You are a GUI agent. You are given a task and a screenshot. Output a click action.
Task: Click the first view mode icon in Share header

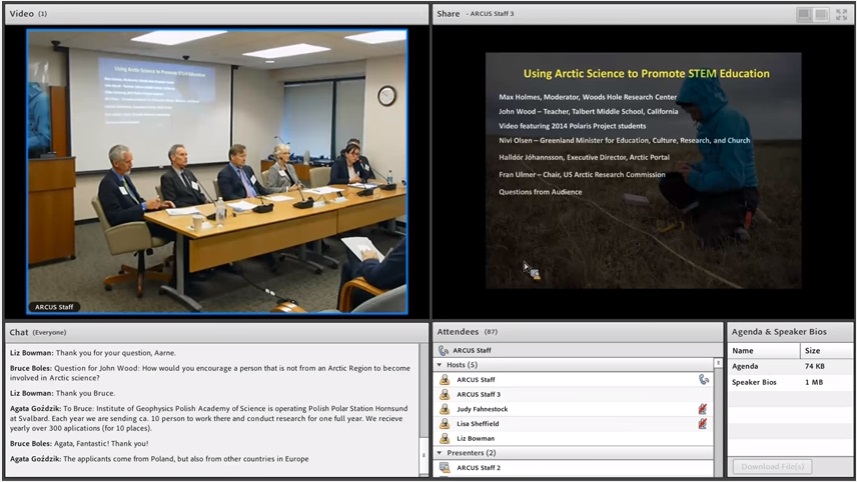pos(804,14)
